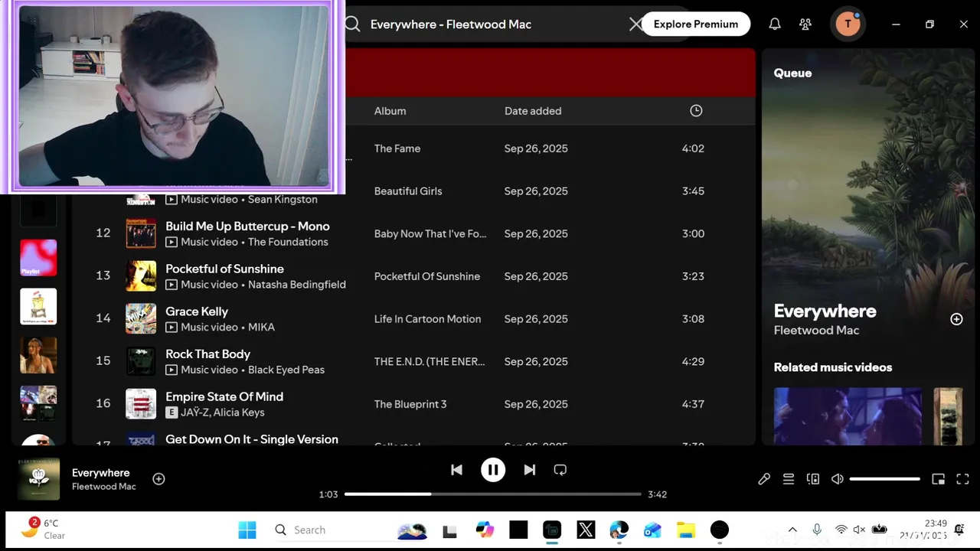Open Life In Cartoon Motion album
Screen dimensions: 980x551
(x=427, y=319)
